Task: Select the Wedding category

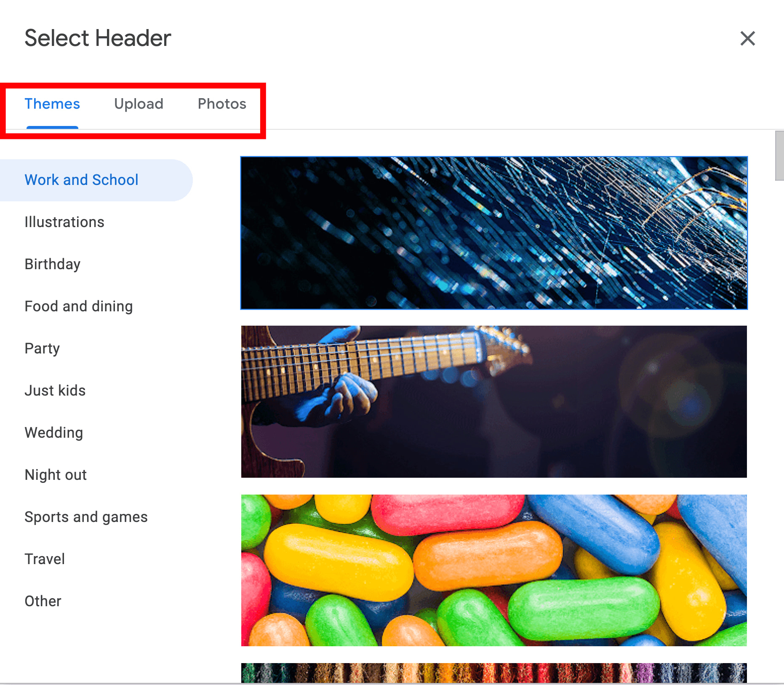Action: (x=54, y=432)
